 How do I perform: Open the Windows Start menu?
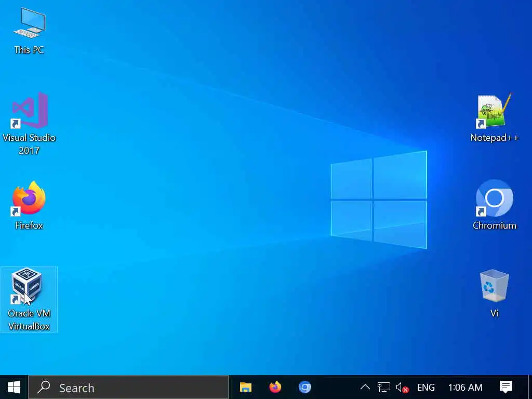(14, 387)
